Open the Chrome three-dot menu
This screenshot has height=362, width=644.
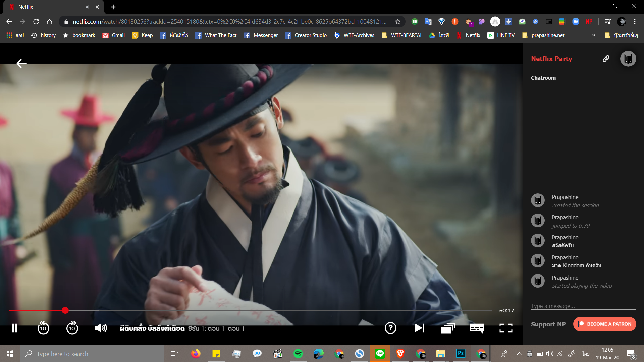[x=635, y=22]
